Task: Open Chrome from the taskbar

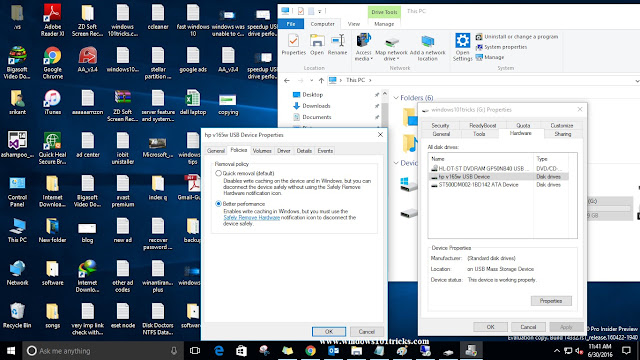Action: tap(311, 351)
